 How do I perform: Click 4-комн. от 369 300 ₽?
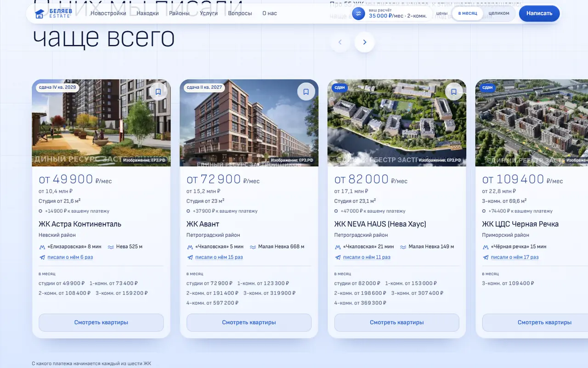point(361,303)
